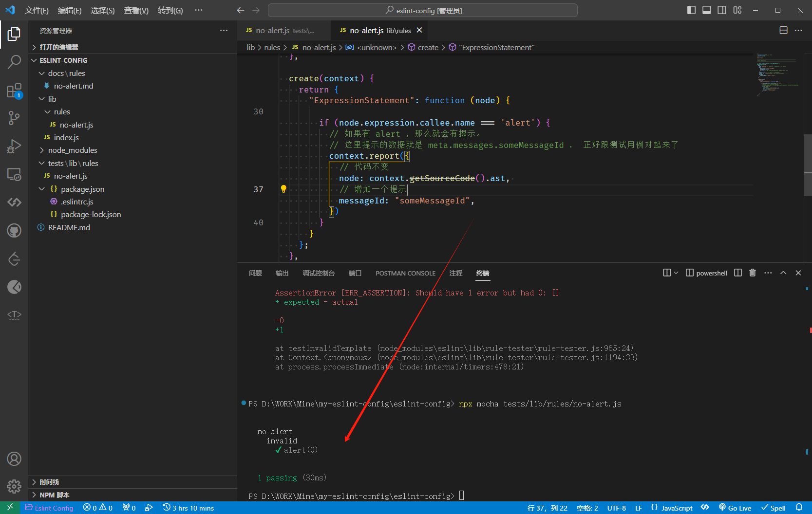
Task: Open the Source Control view
Action: click(14, 118)
